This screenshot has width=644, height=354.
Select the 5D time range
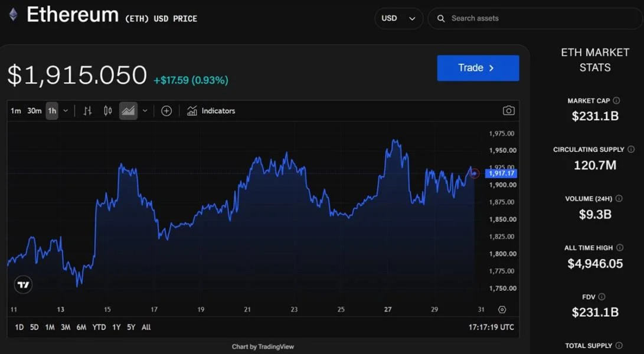pos(34,327)
